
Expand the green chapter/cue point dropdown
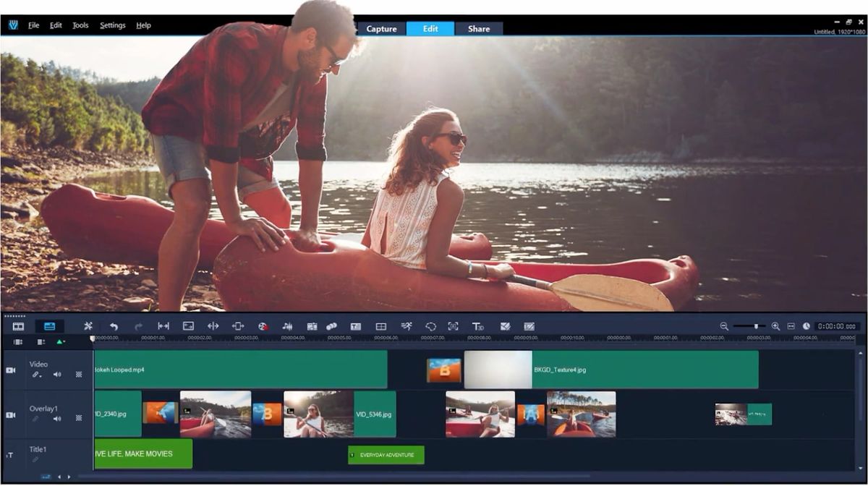61,342
